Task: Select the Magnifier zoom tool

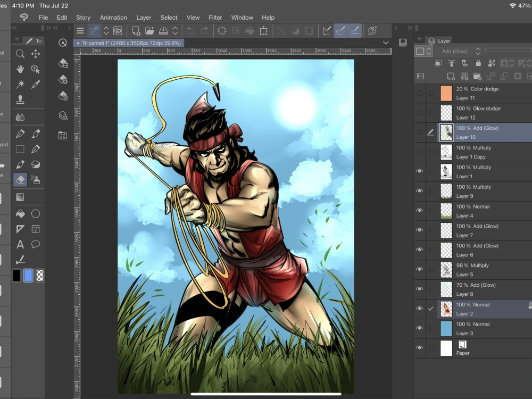Action: point(20,54)
